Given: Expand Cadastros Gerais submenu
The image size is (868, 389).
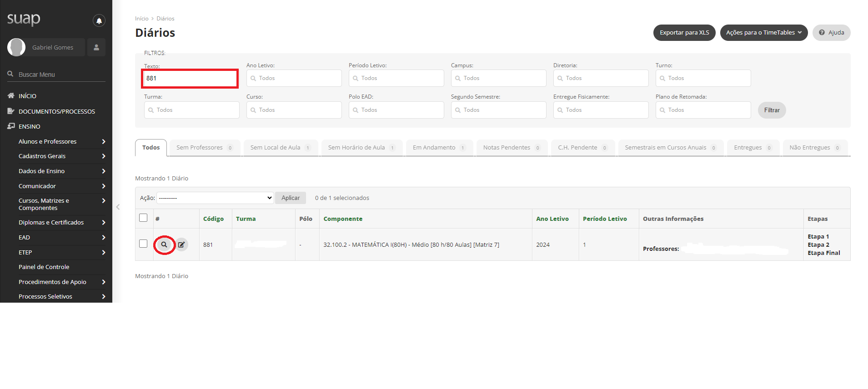Looking at the screenshot, I should pos(62,156).
